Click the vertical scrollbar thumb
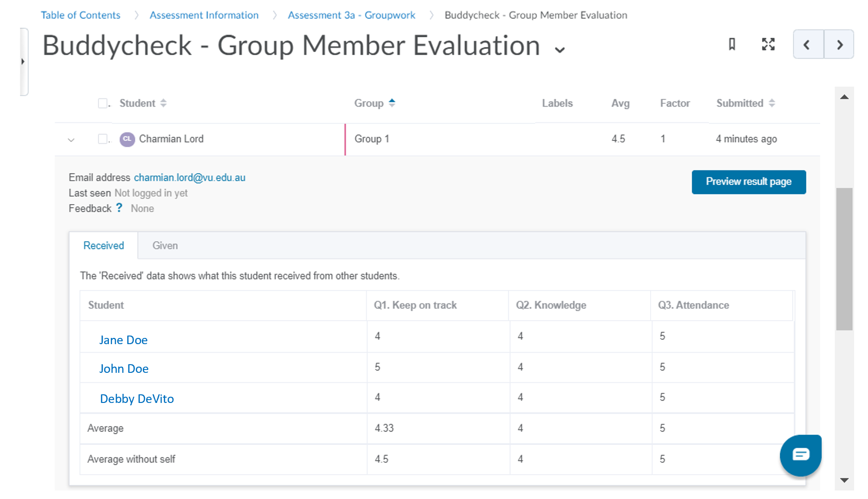 [x=845, y=259]
